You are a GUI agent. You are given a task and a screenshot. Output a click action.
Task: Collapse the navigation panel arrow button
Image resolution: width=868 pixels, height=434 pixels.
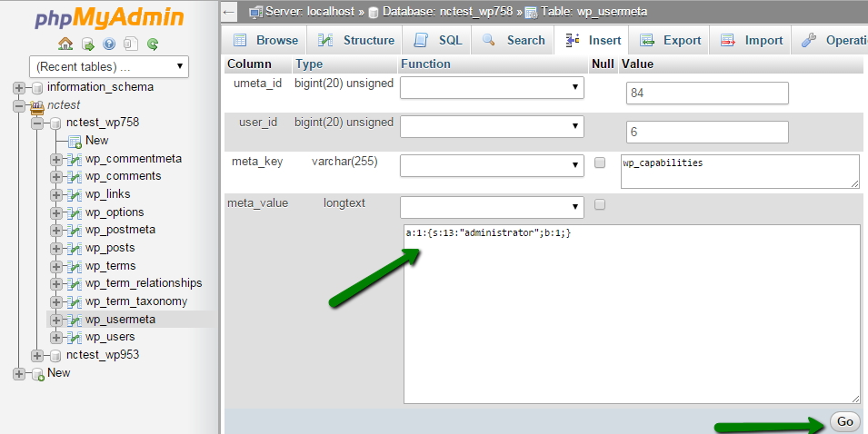tap(230, 12)
